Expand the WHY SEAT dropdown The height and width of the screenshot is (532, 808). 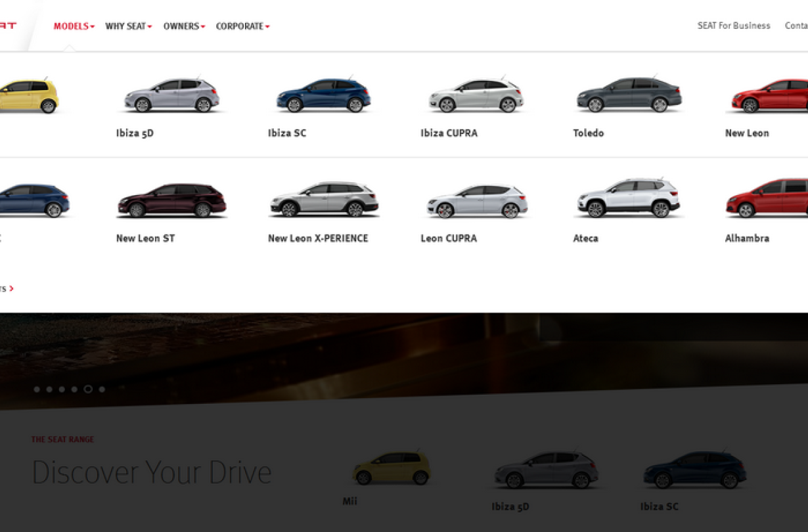coord(128,26)
